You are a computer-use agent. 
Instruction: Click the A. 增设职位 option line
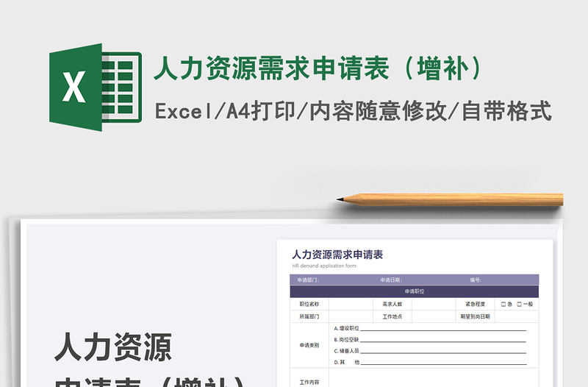tap(430, 328)
